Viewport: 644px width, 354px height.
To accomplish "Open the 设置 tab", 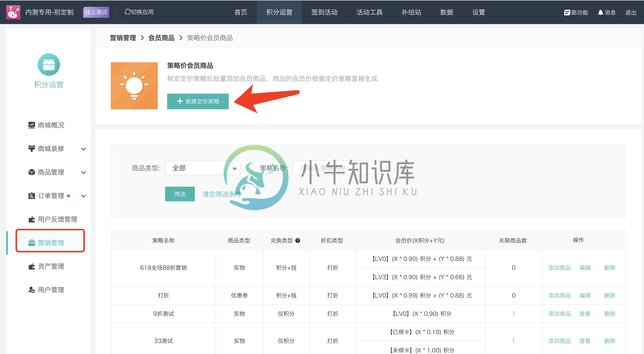I will [x=479, y=12].
